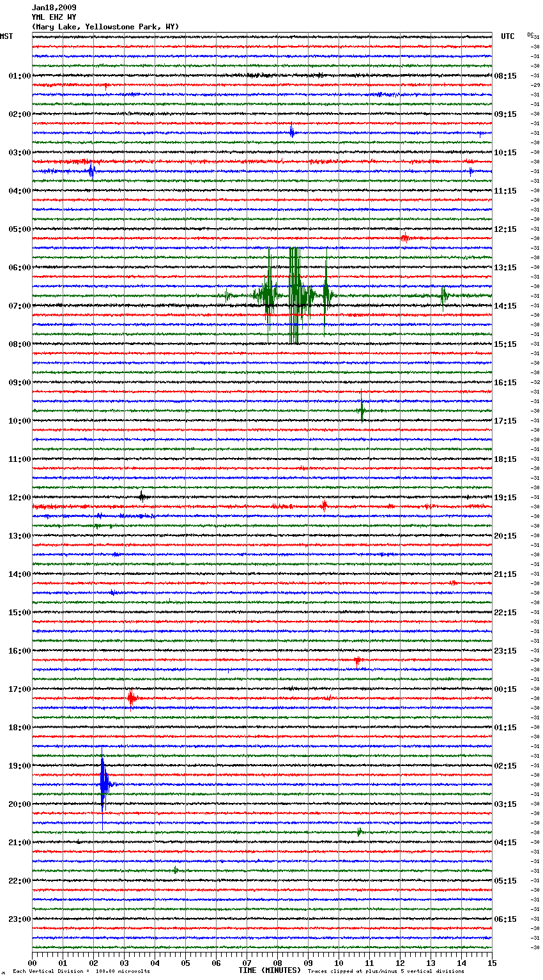Click minute axis tick label 15
This screenshot has height=980, width=543.
[x=492, y=963]
